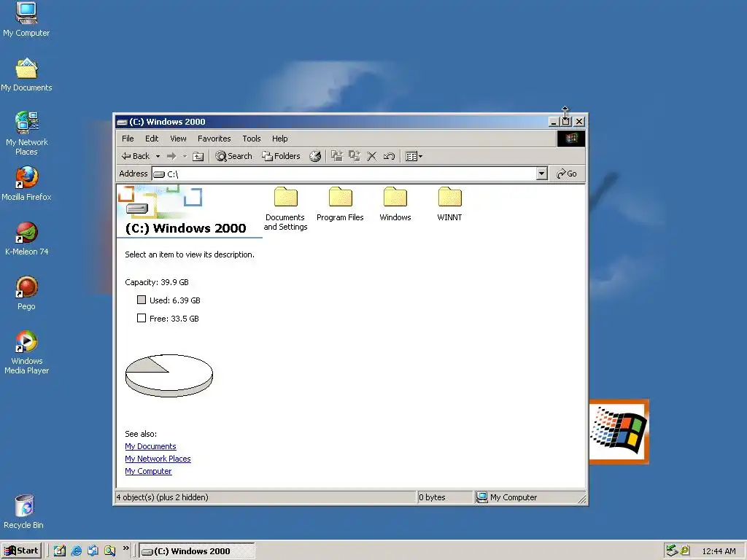Click the Go button
747x560 pixels.
566,174
